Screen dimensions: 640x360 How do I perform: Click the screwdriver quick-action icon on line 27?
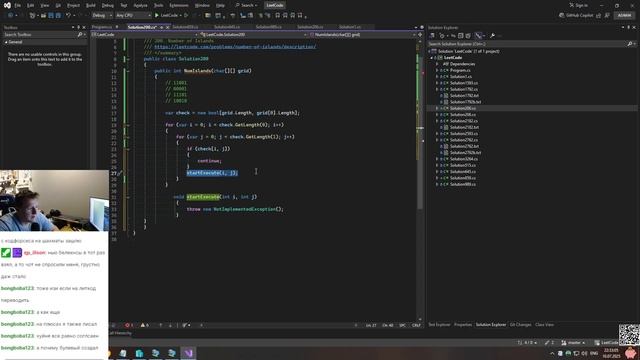pos(120,173)
